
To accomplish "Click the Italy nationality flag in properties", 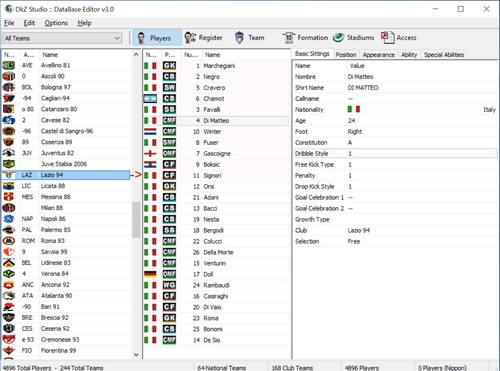I will (354, 109).
